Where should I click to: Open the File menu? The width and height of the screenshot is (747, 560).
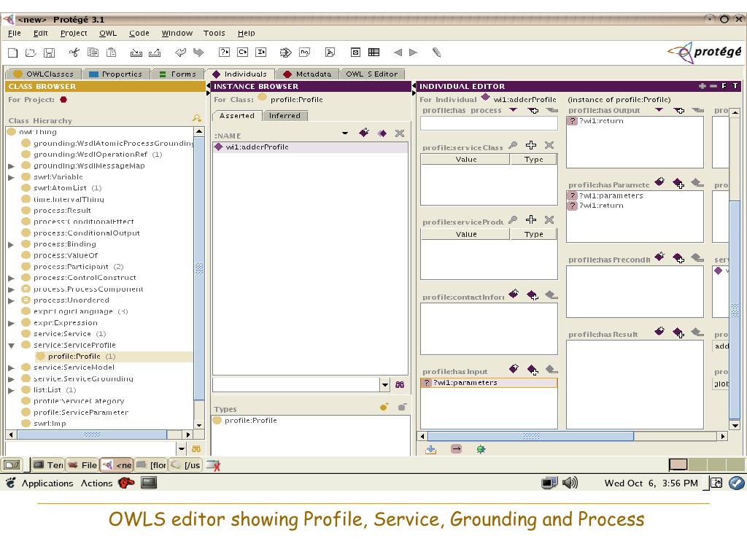[15, 33]
